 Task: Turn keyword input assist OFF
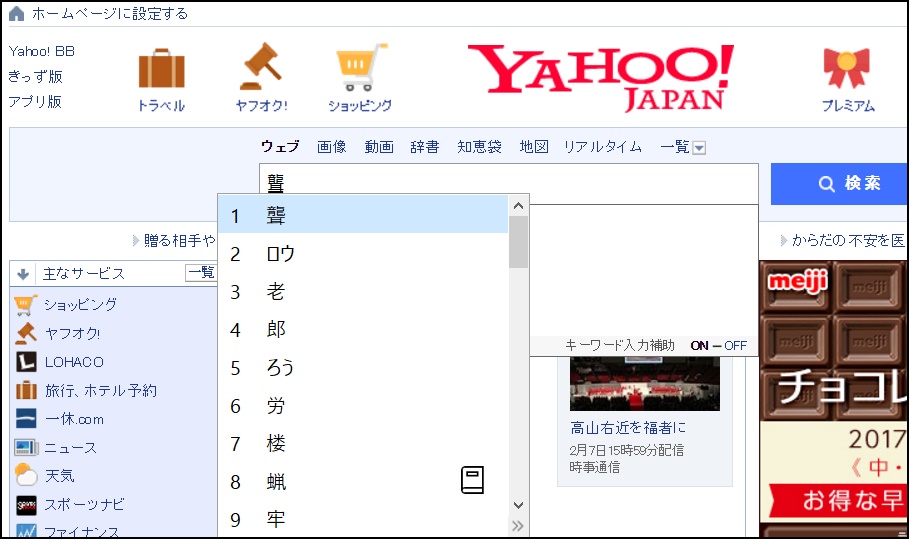click(x=735, y=345)
